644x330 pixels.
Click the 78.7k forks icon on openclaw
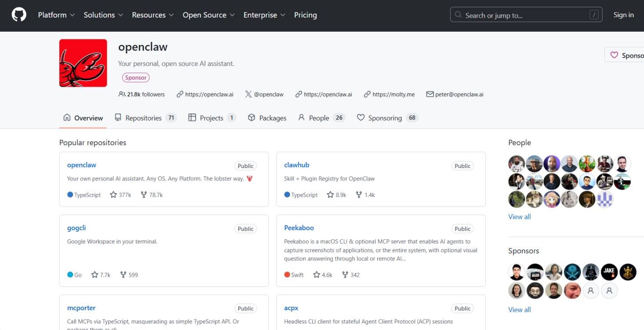[144, 194]
